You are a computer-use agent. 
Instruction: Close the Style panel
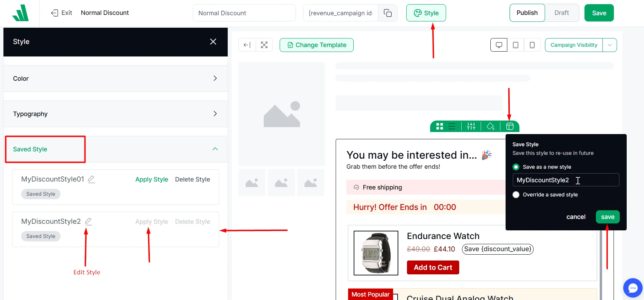tap(213, 42)
